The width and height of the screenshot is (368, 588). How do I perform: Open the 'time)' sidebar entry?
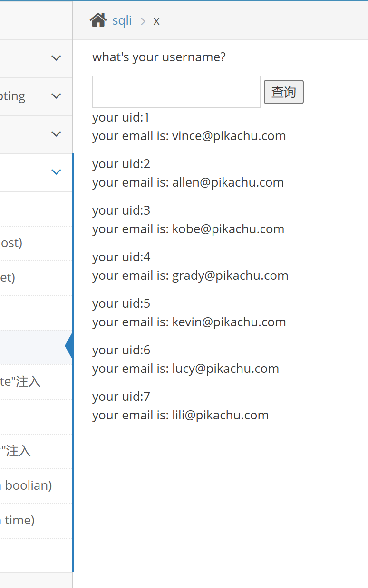18,520
